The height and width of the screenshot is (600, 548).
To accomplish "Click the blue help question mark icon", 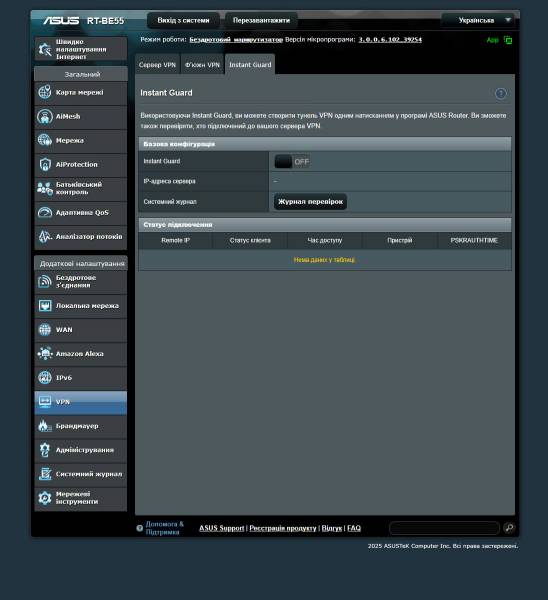I will [x=501, y=93].
